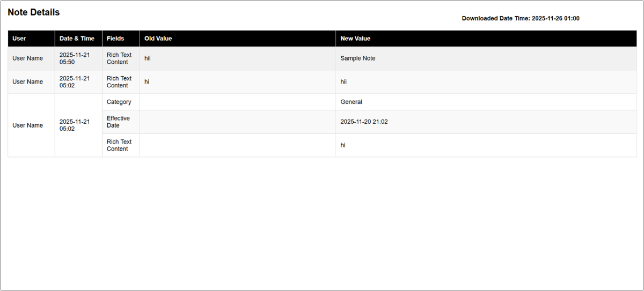The width and height of the screenshot is (644, 291).
Task: Click Rich Text Content in the last row
Action: tap(119, 145)
